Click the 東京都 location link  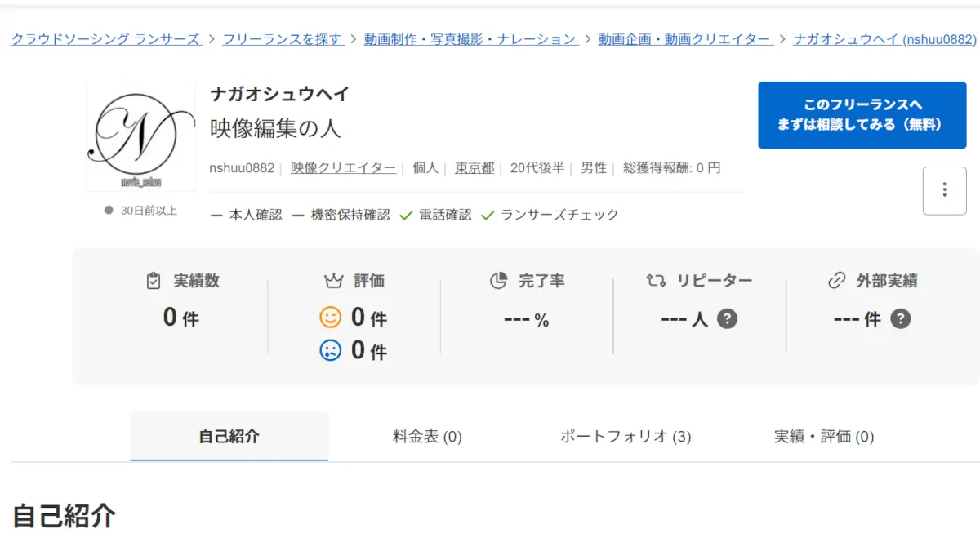point(474,168)
